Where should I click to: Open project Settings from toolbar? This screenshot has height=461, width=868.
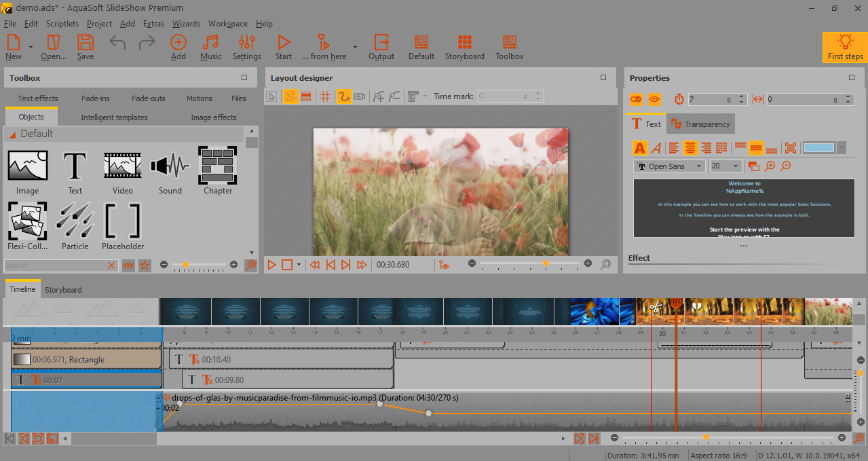coord(247,47)
